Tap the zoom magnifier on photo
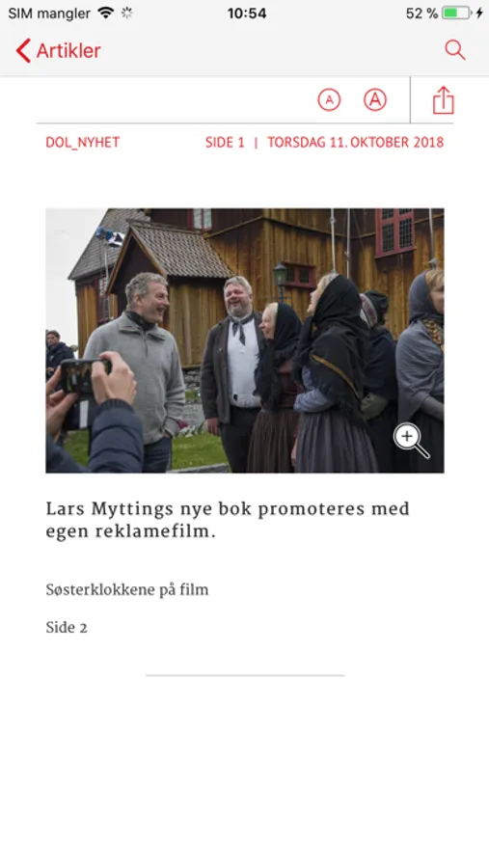489x868 pixels. point(412,441)
